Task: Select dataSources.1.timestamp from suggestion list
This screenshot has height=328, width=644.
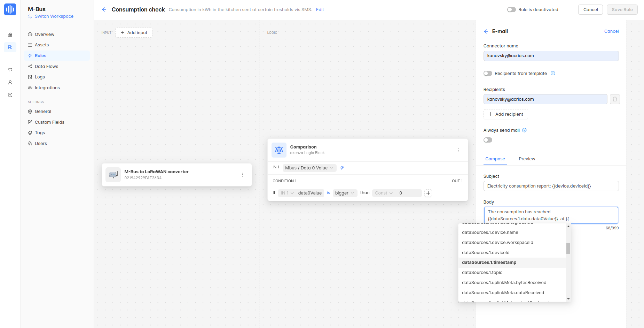Action: point(489,262)
